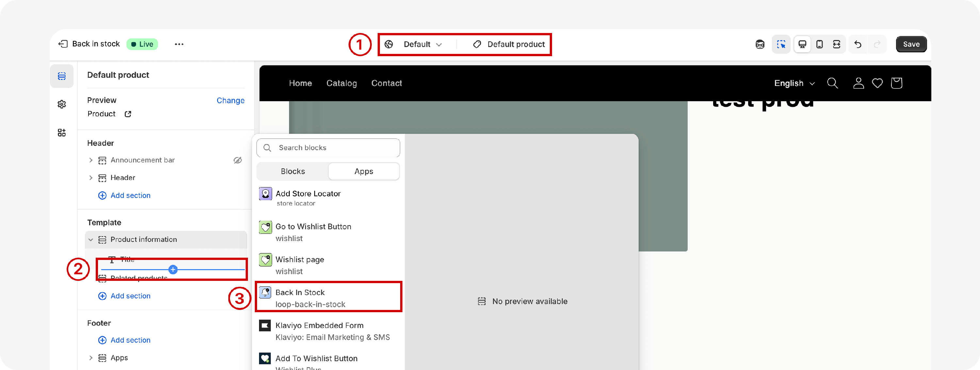980x370 pixels.
Task: Open the Default theme dropdown
Action: (422, 44)
